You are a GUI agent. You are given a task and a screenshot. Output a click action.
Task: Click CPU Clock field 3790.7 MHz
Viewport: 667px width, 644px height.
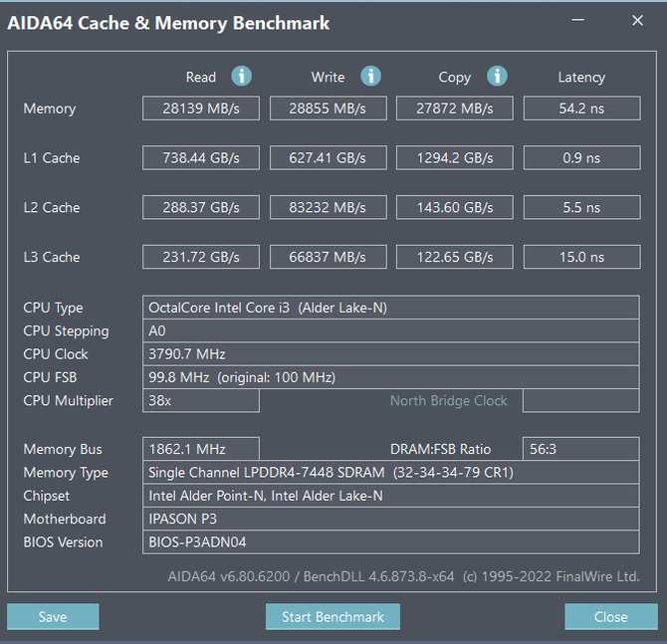390,354
